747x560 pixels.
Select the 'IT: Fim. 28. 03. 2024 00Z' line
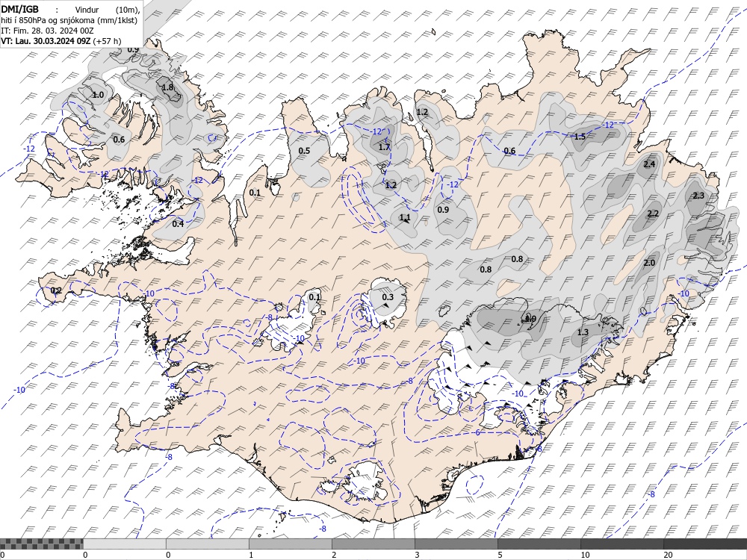47,31
